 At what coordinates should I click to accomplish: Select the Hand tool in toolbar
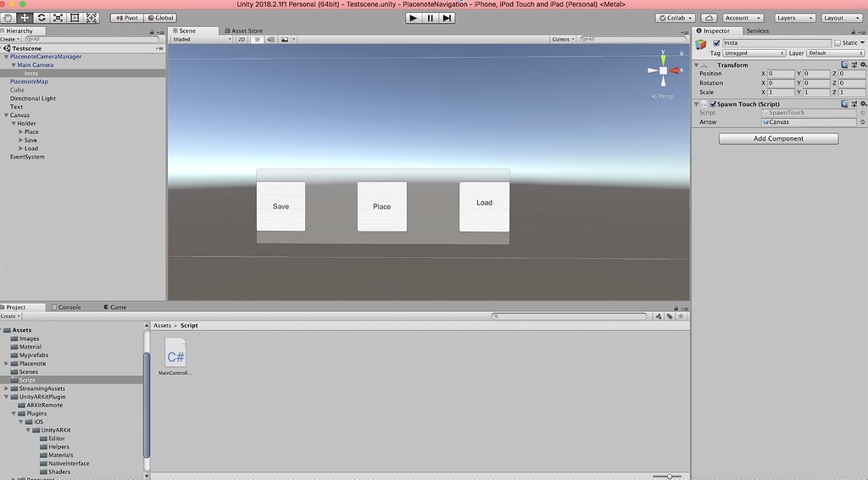[x=8, y=18]
